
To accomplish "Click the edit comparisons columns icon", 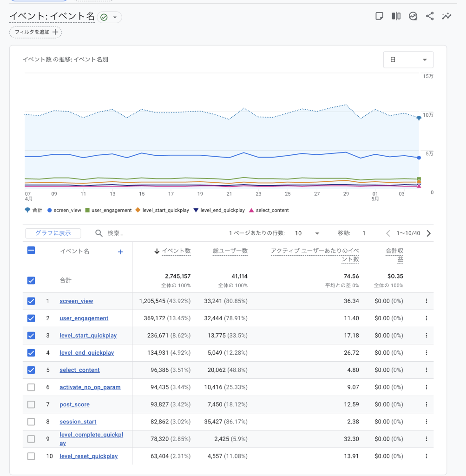I will tap(396, 16).
